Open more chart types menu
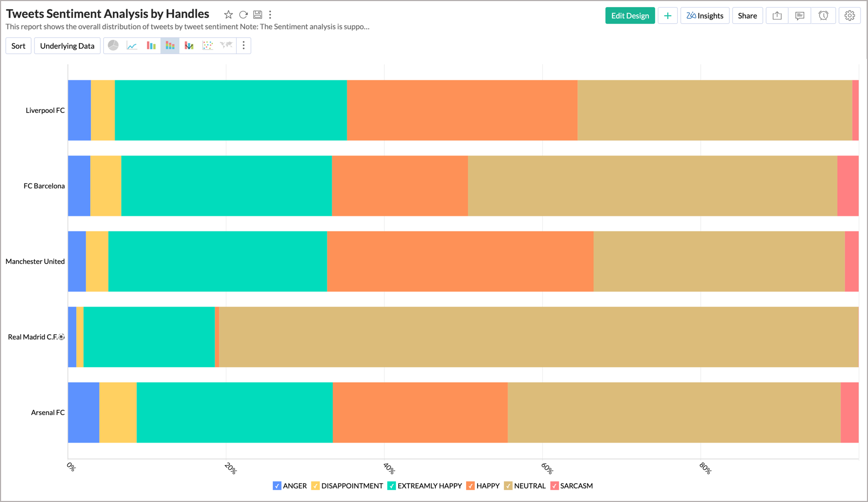Screen dimensions: 868x502 (x=244, y=45)
